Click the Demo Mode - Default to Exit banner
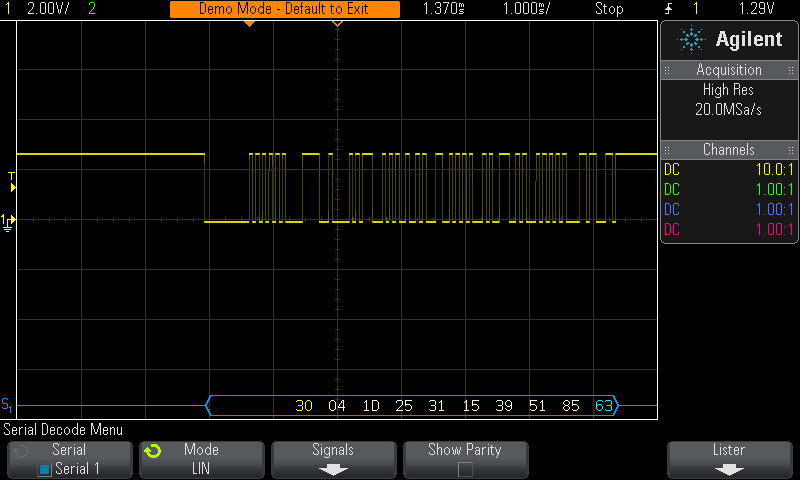 [284, 9]
